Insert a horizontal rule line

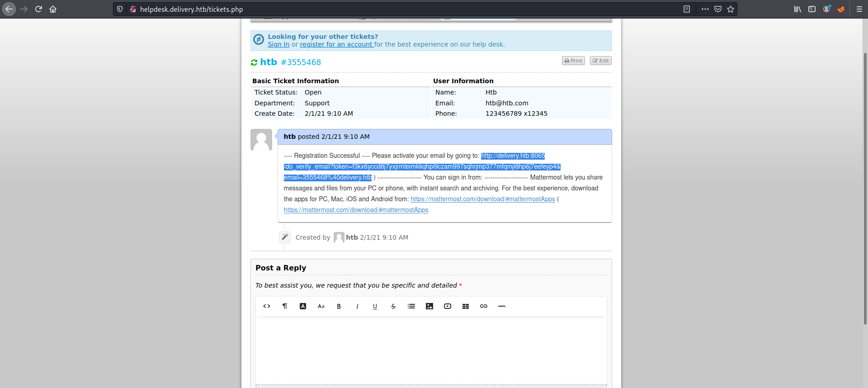502,306
